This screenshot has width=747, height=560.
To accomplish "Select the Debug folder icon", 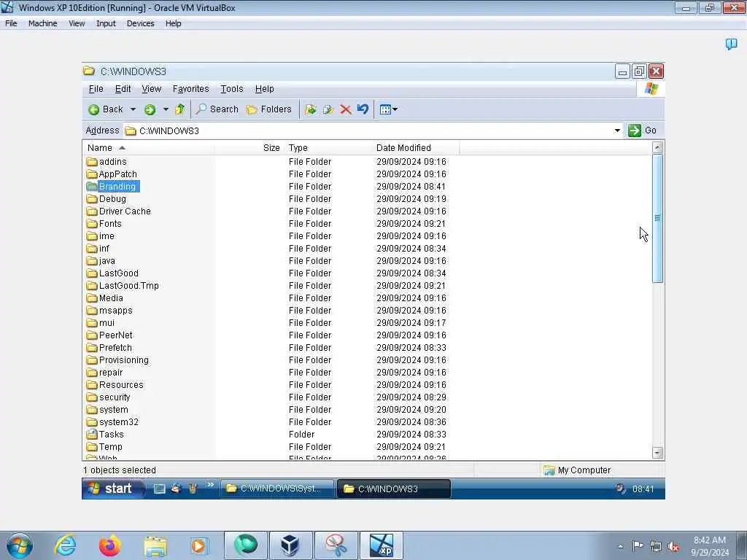I will (92, 199).
